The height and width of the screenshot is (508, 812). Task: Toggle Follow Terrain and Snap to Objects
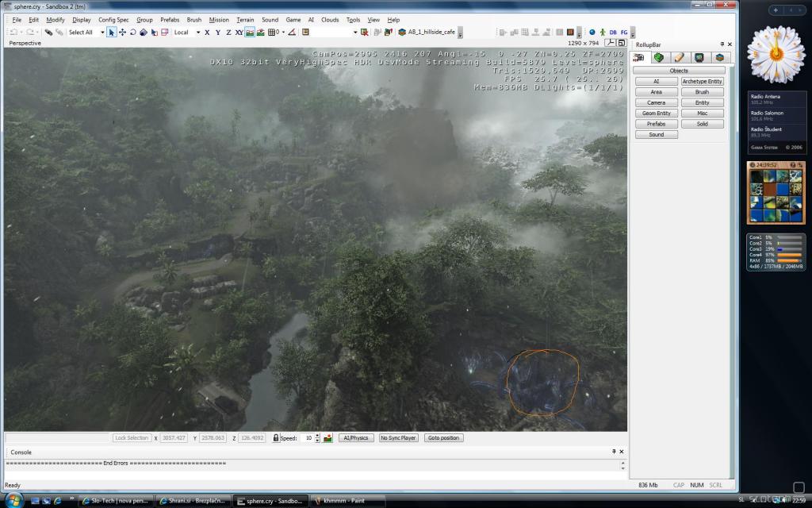(260, 32)
